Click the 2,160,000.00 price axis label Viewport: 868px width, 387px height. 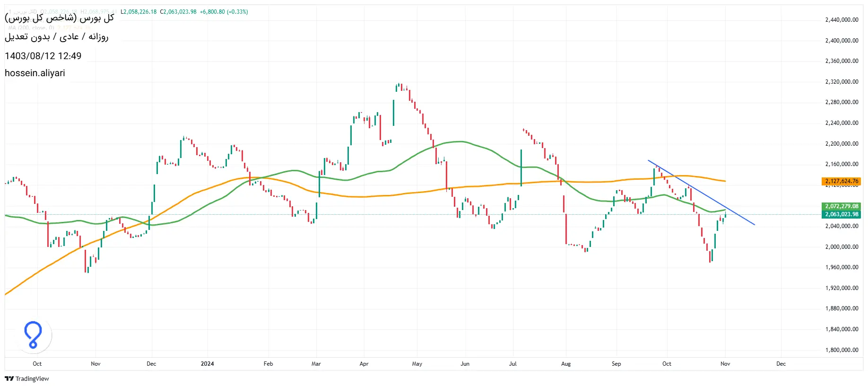842,164
